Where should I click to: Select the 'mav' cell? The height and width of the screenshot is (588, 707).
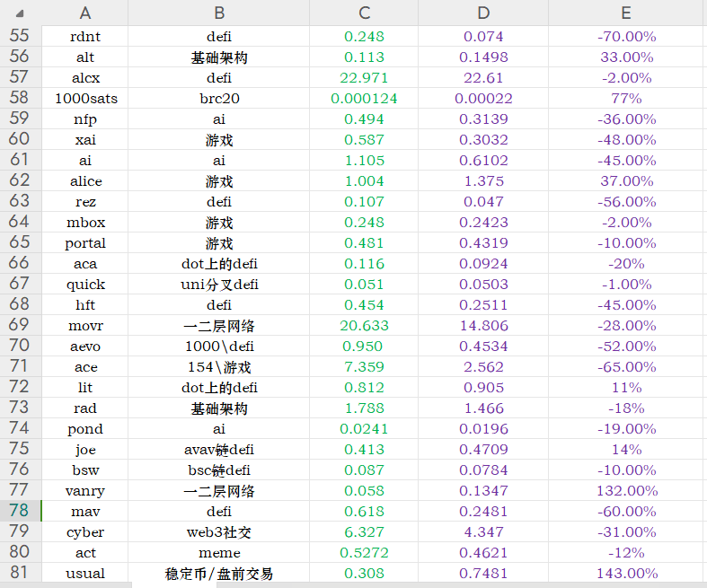[84, 511]
